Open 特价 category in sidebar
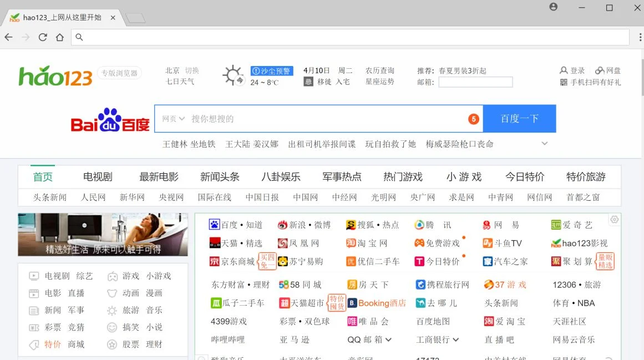Image resolution: width=644 pixels, height=360 pixels. click(53, 344)
